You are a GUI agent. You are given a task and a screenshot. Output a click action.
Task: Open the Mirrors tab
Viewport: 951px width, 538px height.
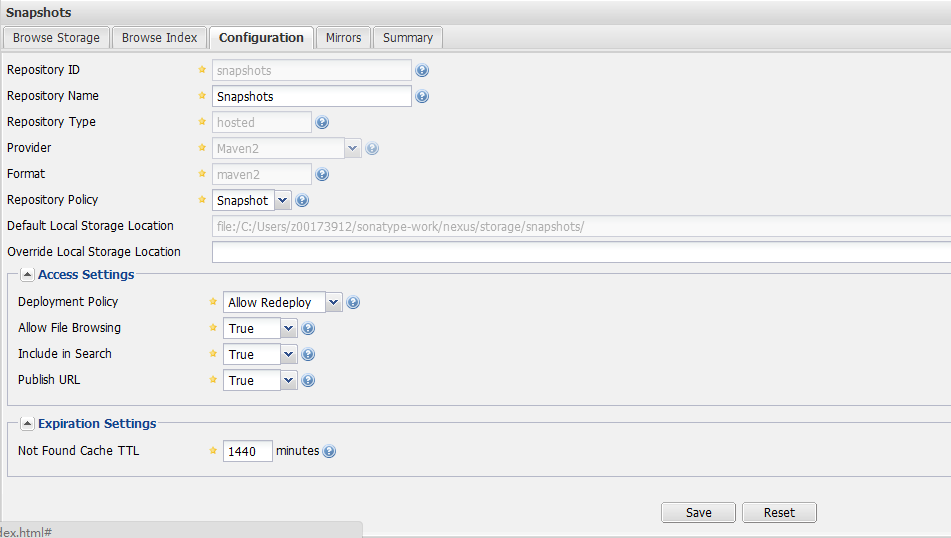click(x=343, y=38)
